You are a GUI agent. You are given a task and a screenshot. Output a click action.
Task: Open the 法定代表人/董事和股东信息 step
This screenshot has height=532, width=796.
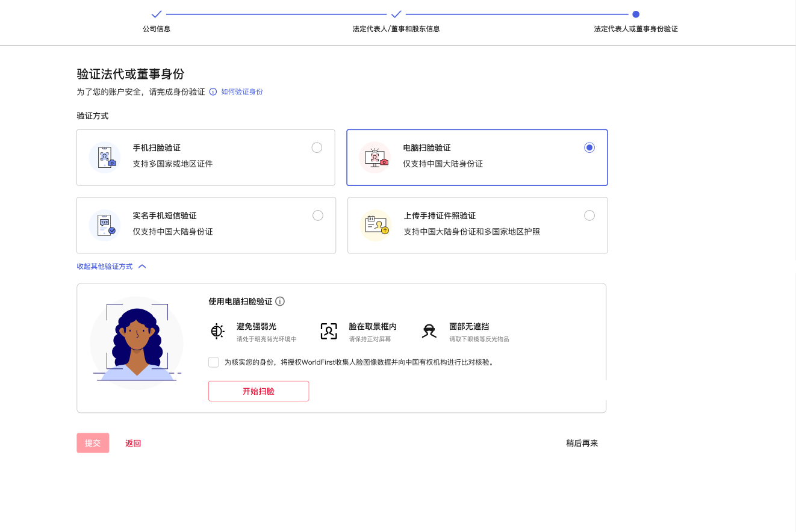click(396, 28)
